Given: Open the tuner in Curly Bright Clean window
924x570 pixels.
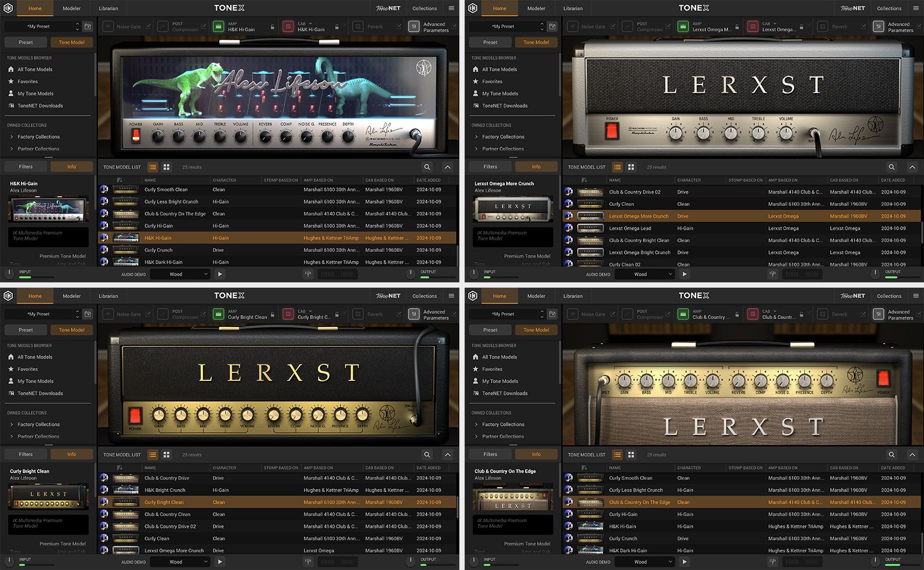Looking at the screenshot, I should [x=308, y=561].
